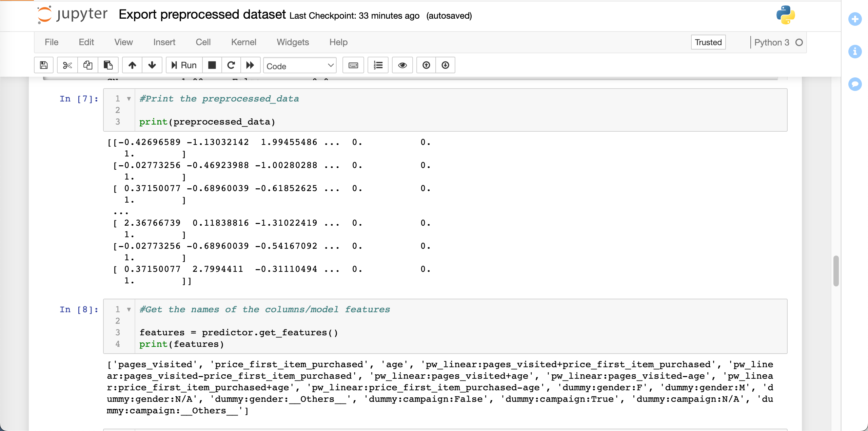Interrupt the kernel with the stop icon
The width and height of the screenshot is (868, 431).
[x=212, y=65]
